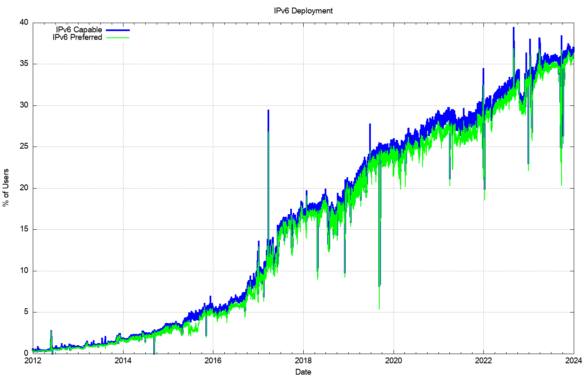Click the green IPv6 Preferred legend line
This screenshot has height=378, width=588.
point(118,38)
